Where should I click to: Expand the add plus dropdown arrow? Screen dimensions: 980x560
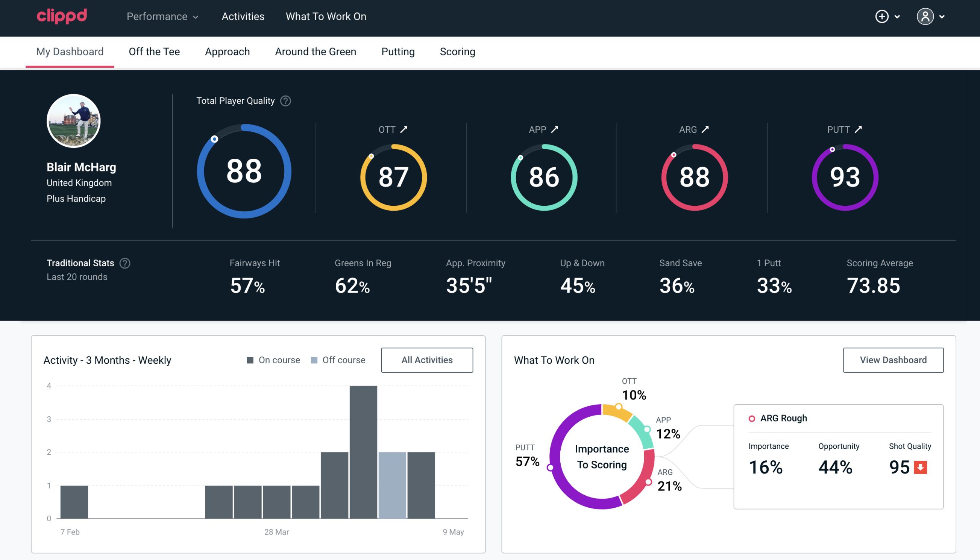coord(899,16)
